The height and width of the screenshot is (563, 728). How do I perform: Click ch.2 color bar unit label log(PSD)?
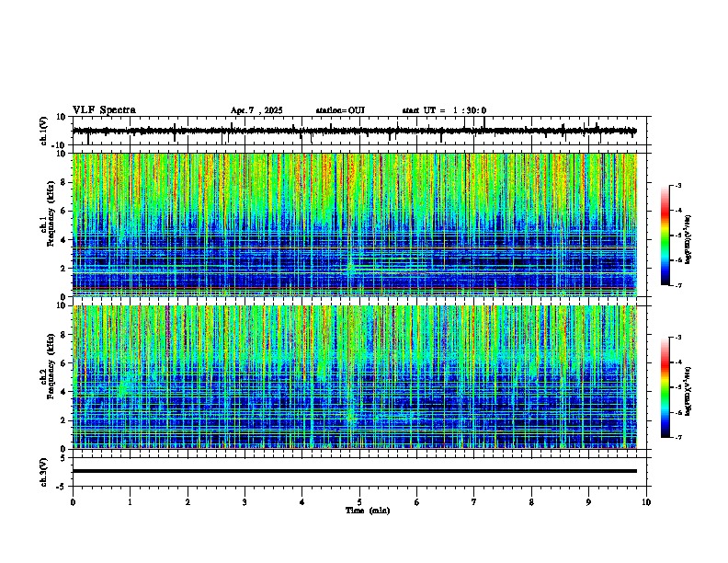pyautogui.click(x=688, y=391)
